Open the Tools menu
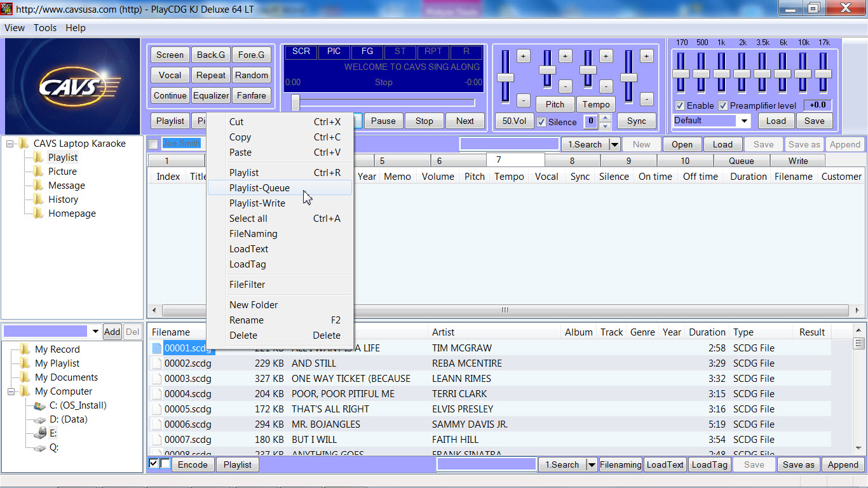The height and width of the screenshot is (488, 868). (x=45, y=28)
